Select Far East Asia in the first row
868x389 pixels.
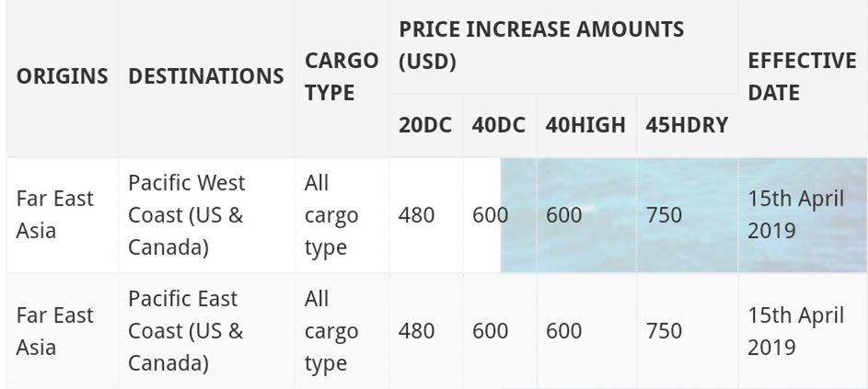[x=55, y=214]
